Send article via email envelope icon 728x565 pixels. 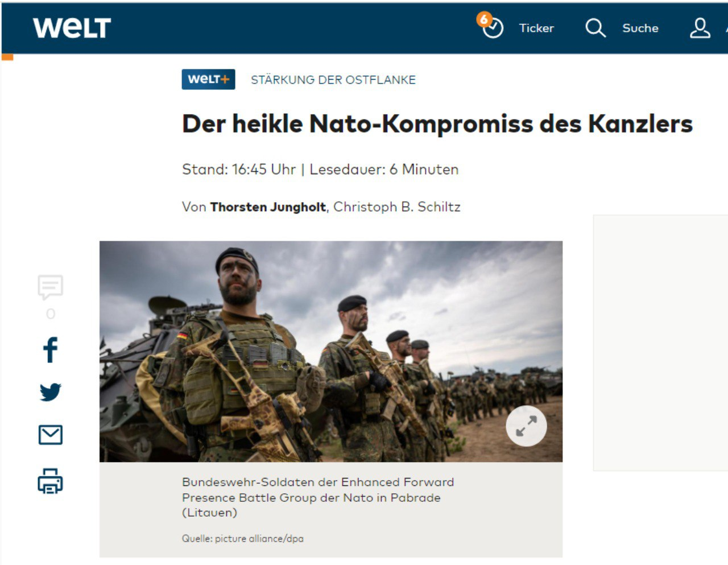50,435
